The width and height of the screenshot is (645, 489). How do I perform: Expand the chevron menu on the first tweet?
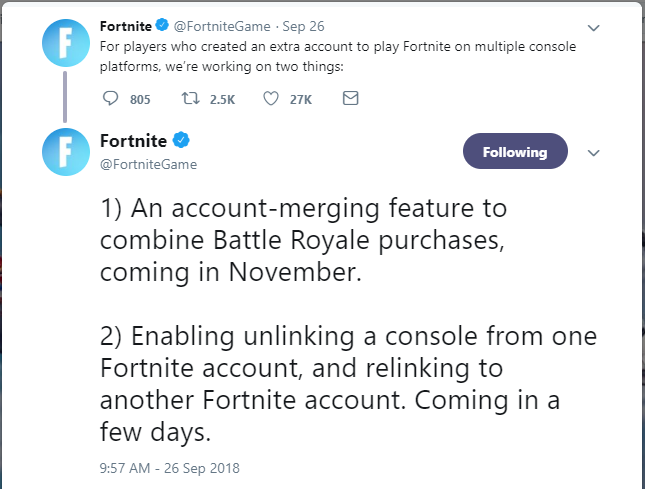(593, 28)
